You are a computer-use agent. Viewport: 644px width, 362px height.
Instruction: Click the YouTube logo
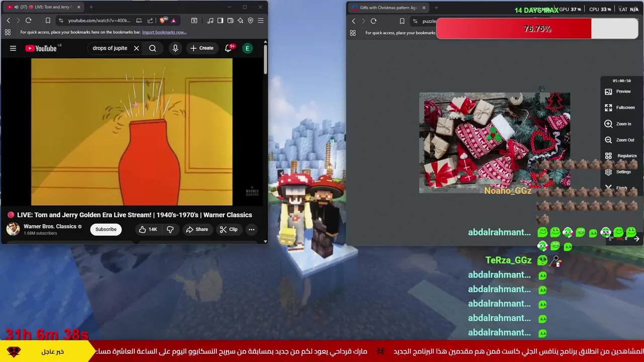41,48
